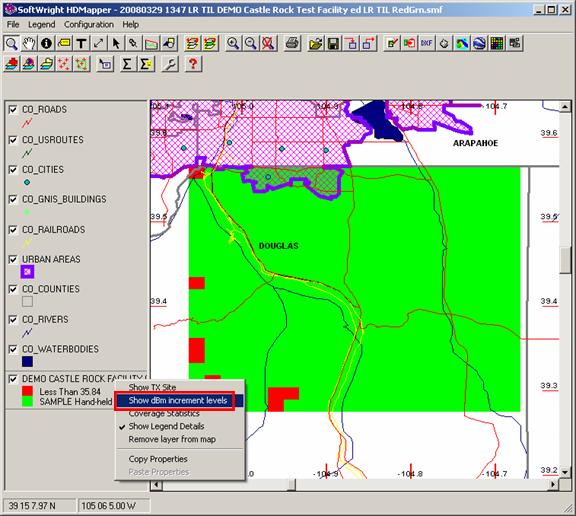The width and height of the screenshot is (576, 516).
Task: Toggle the URBAN AREAS layer checkbox
Action: click(x=13, y=259)
